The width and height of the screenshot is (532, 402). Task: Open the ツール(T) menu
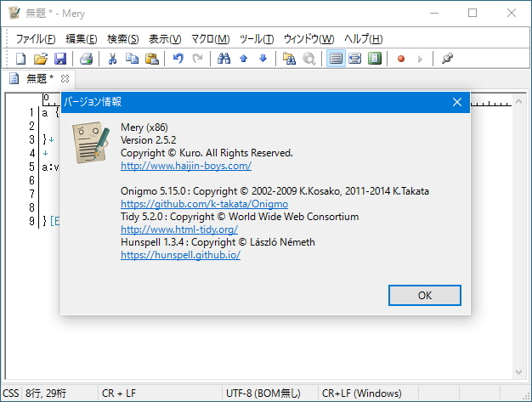tap(257, 39)
